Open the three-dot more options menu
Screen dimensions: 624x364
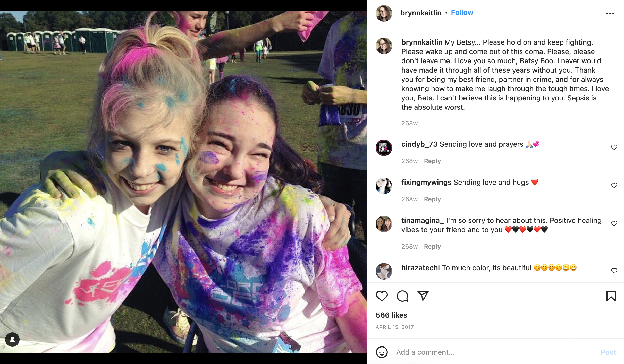pyautogui.click(x=610, y=13)
